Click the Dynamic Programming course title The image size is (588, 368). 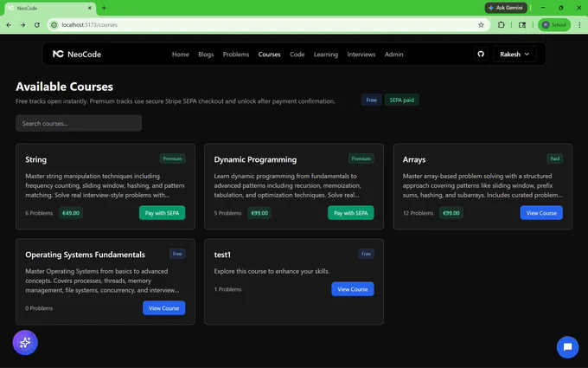(255, 159)
